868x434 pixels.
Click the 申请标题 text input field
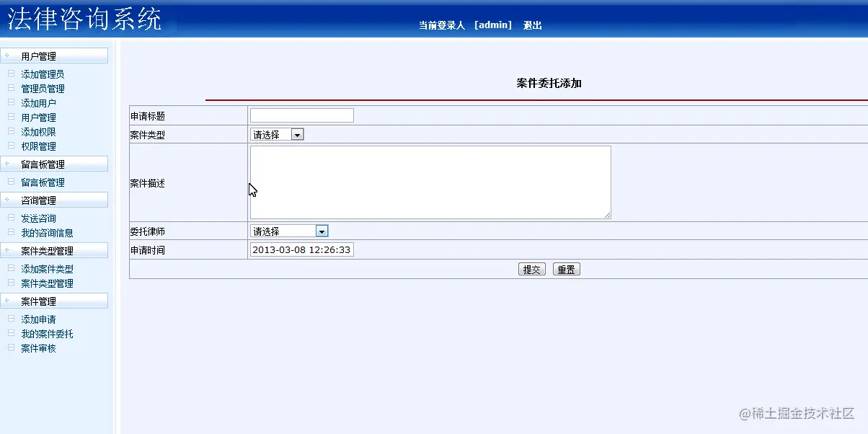pos(301,115)
